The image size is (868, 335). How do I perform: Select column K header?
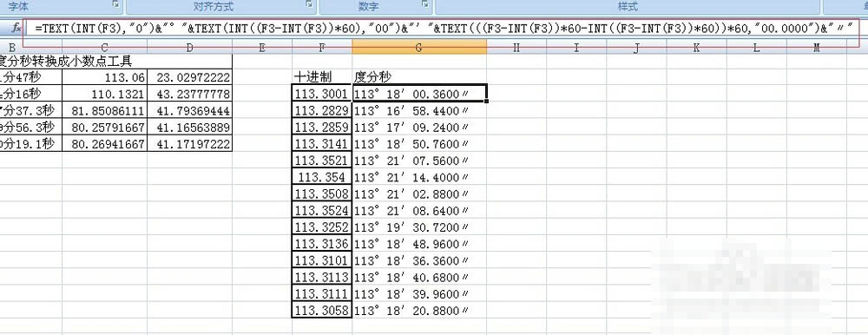(696, 49)
